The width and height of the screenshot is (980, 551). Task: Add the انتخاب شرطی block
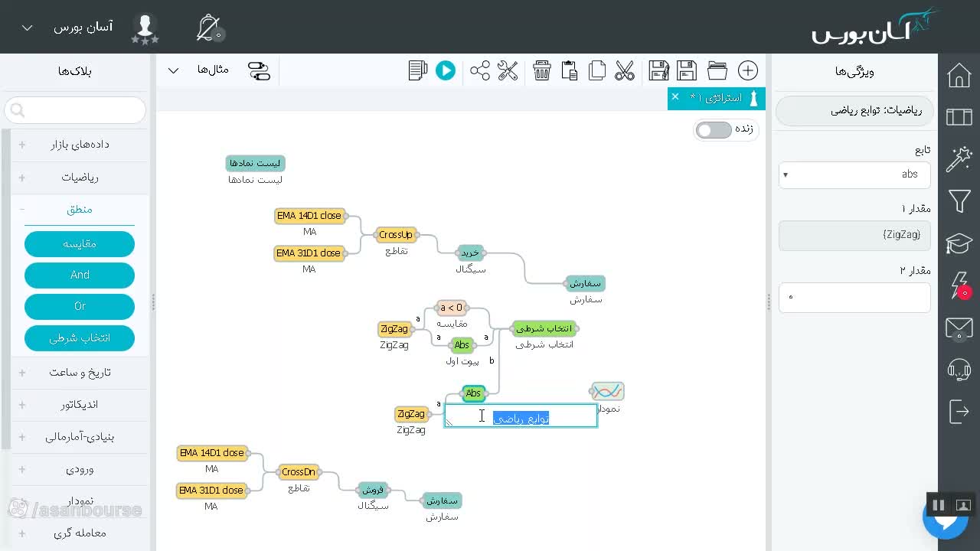(80, 338)
